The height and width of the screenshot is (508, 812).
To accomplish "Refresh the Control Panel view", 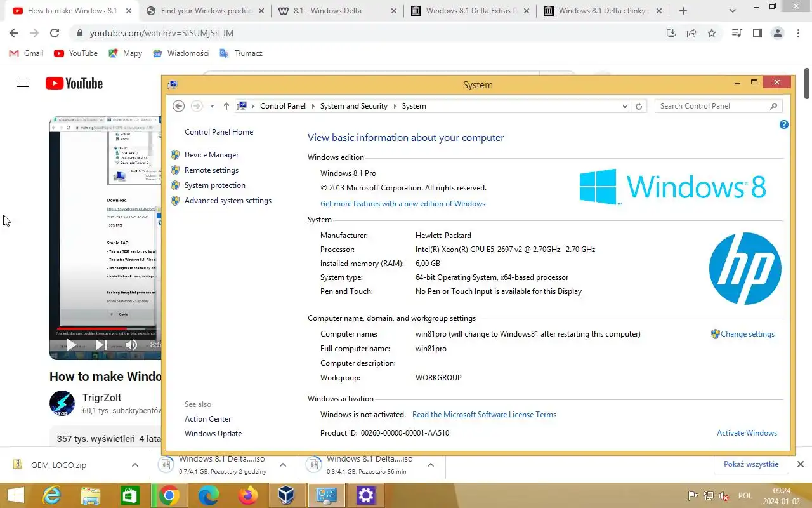I will pos(639,106).
